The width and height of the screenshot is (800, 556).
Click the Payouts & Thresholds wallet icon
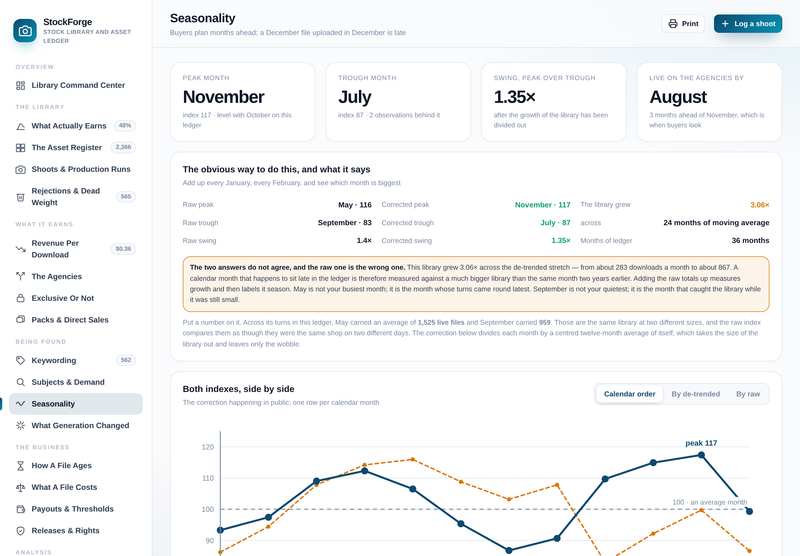tap(20, 509)
